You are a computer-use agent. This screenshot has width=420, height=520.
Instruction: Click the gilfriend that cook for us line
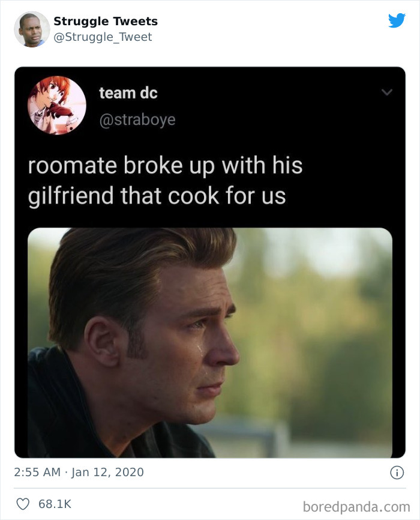pyautogui.click(x=157, y=196)
